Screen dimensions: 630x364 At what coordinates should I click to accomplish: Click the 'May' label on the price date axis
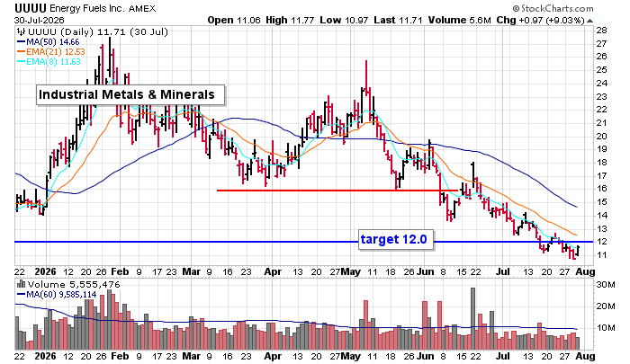pos(351,271)
